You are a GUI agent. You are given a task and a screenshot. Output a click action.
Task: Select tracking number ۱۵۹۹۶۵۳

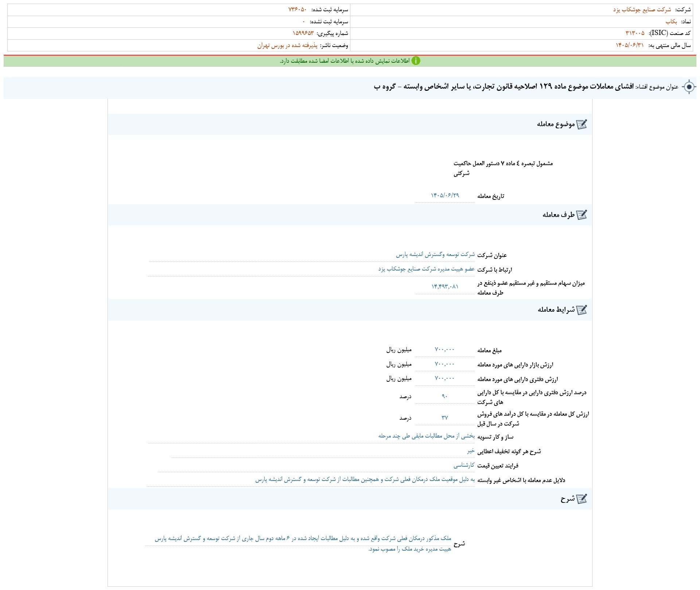[303, 33]
